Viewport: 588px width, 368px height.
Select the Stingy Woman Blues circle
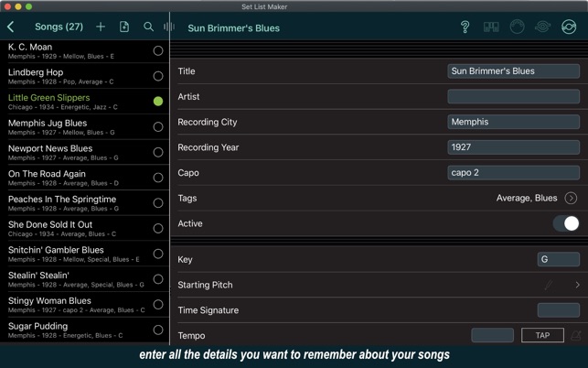pyautogui.click(x=158, y=305)
